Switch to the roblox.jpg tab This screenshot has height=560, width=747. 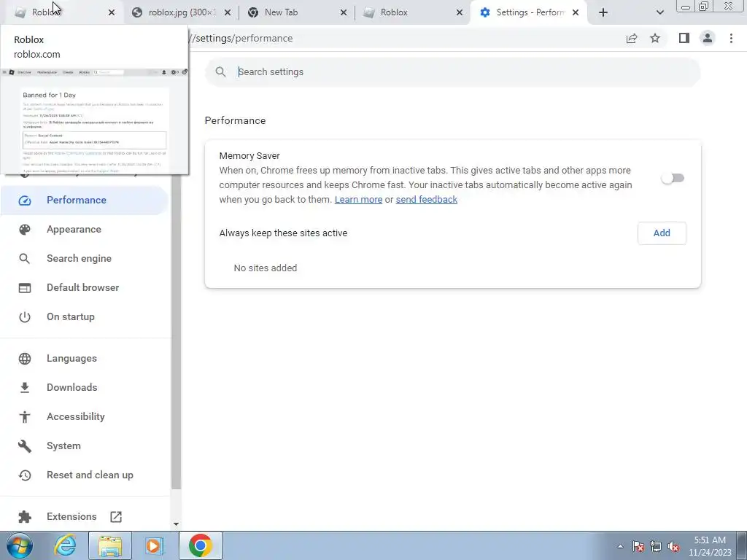click(x=181, y=12)
